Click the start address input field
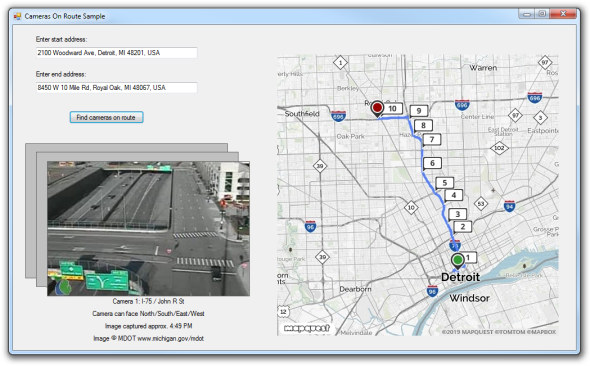The height and width of the screenshot is (366, 590). click(116, 53)
